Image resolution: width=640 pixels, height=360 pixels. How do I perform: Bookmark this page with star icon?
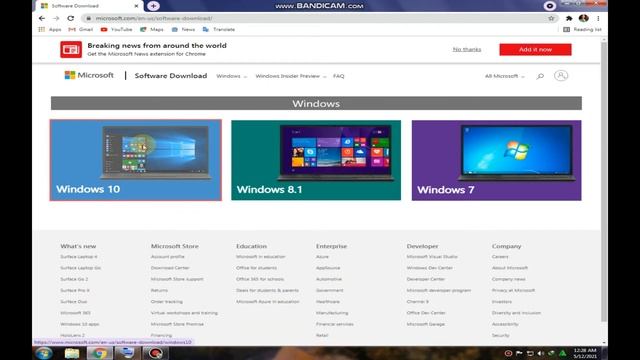click(x=551, y=18)
